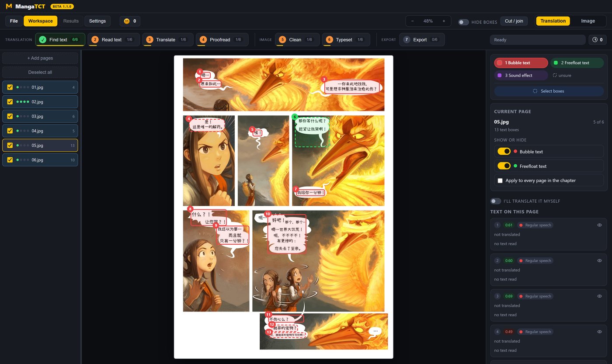Click Regular speech tag on box 2

[535, 260]
